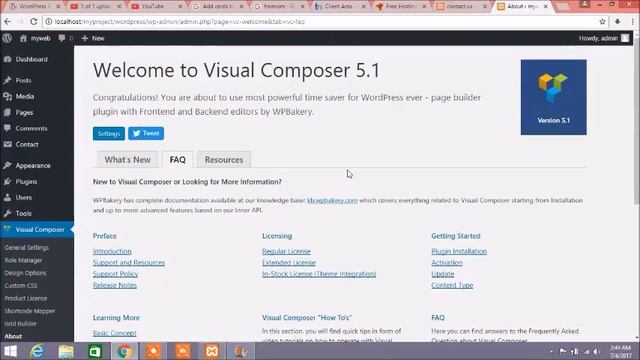
Task: Switch to the Resources tab
Action: 224,160
